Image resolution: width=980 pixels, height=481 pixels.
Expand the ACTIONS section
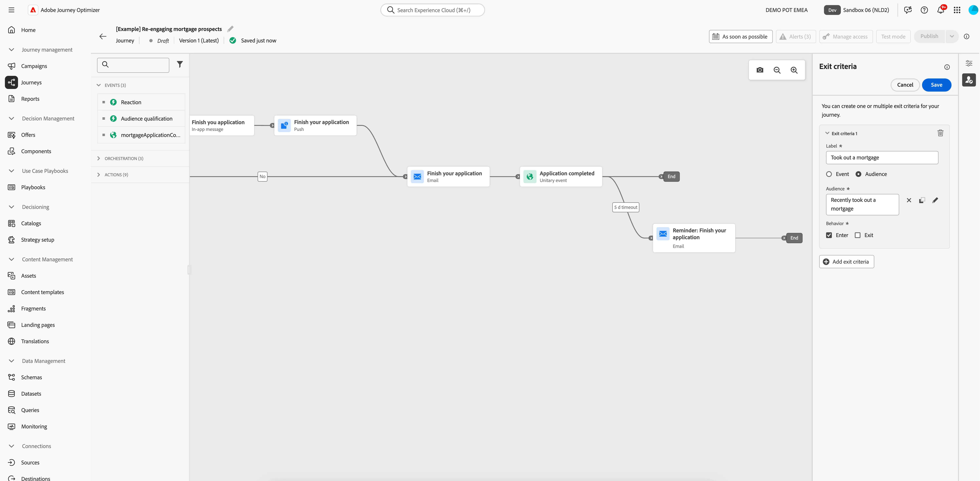(99, 175)
